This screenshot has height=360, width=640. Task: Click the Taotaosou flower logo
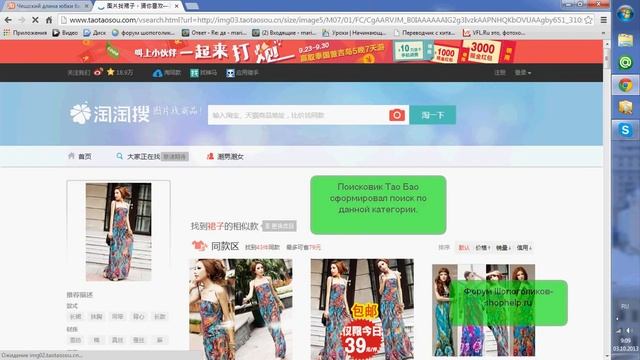80,113
